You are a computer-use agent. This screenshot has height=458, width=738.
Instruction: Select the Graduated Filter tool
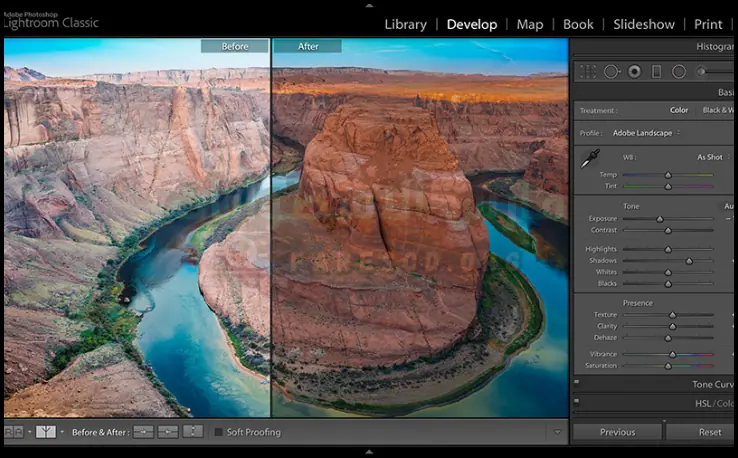[x=656, y=72]
